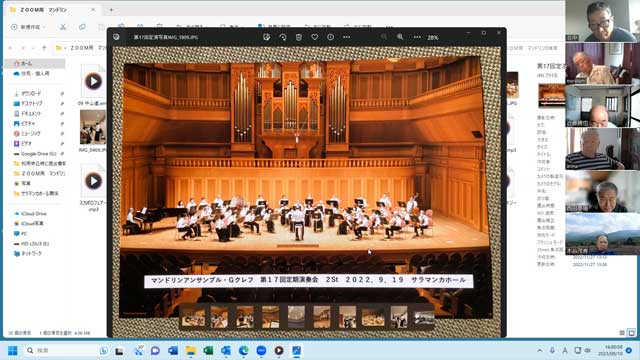The image size is (640, 360).
Task: Open Google Drive (G:) in sidebar
Action: click(35, 153)
